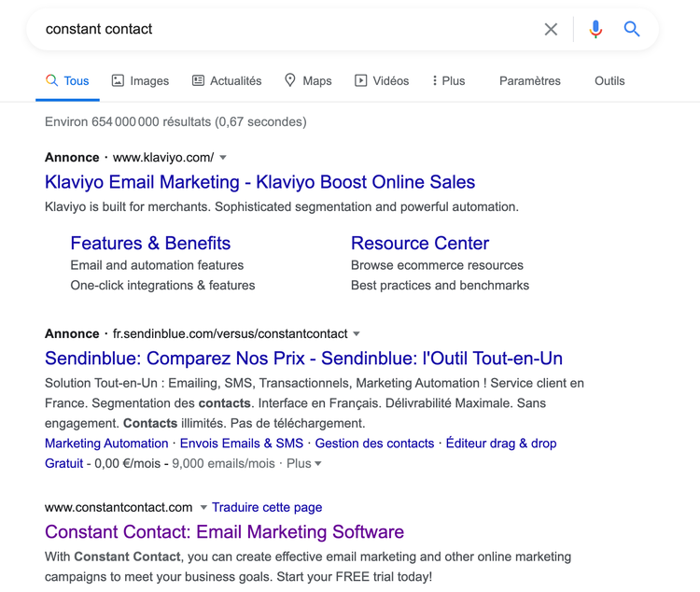Viewport: 700px width, 592px height.
Task: Follow the Gestion des contacts sitelink
Action: pyautogui.click(x=374, y=444)
